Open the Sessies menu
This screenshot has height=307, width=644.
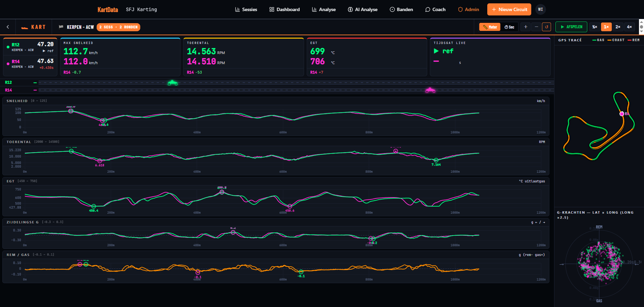(246, 9)
